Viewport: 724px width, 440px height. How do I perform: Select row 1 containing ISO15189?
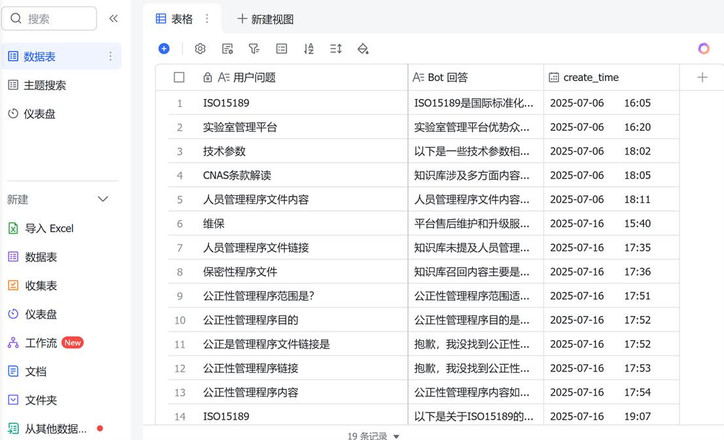tap(226, 103)
